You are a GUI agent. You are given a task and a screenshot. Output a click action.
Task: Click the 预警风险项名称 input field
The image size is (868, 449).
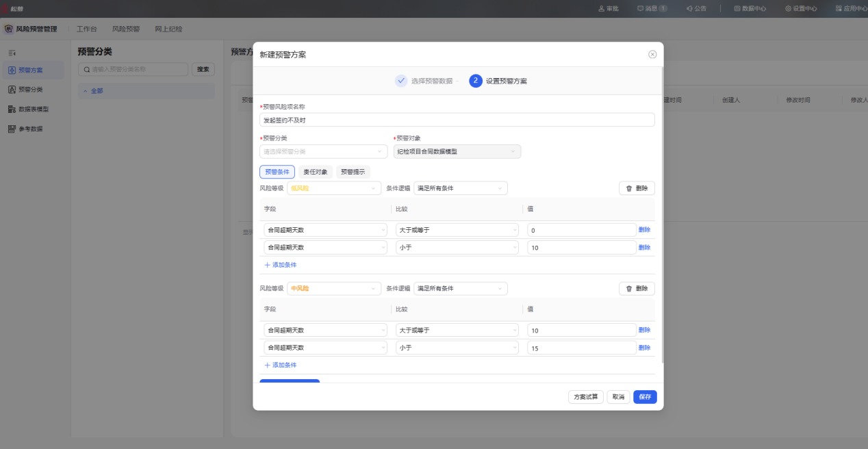click(x=457, y=120)
